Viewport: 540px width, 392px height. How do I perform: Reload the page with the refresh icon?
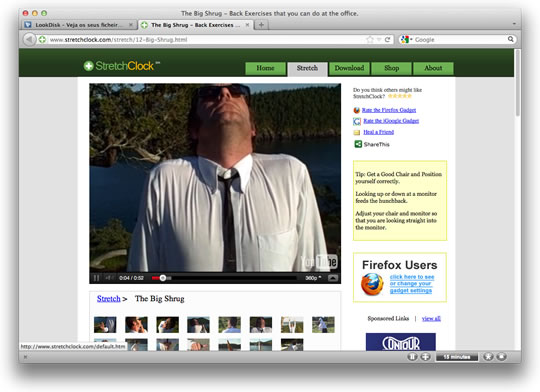click(387, 40)
